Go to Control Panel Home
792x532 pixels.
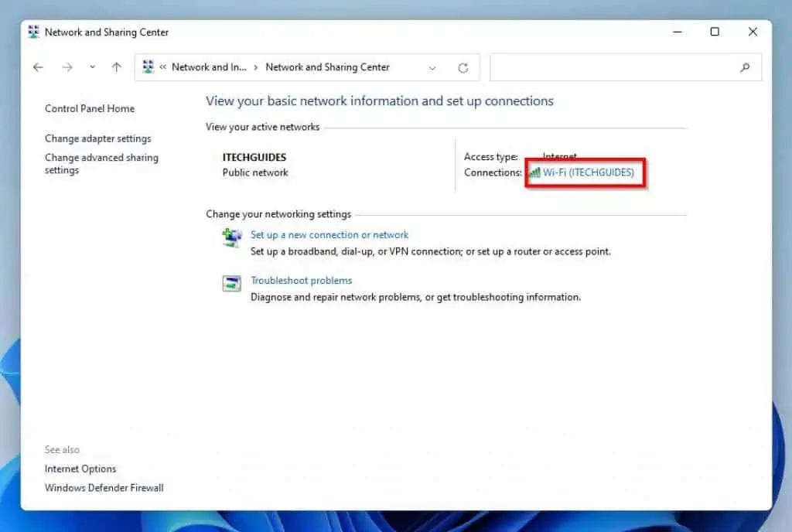tap(89, 108)
